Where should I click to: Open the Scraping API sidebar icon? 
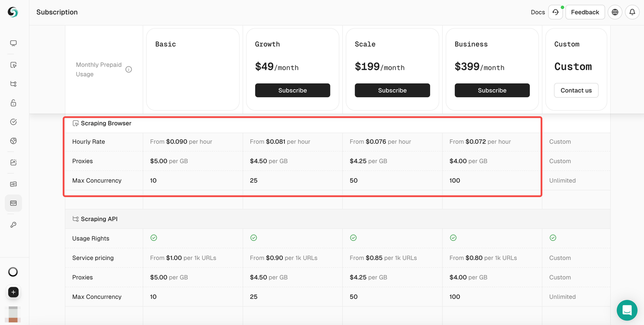pyautogui.click(x=13, y=84)
